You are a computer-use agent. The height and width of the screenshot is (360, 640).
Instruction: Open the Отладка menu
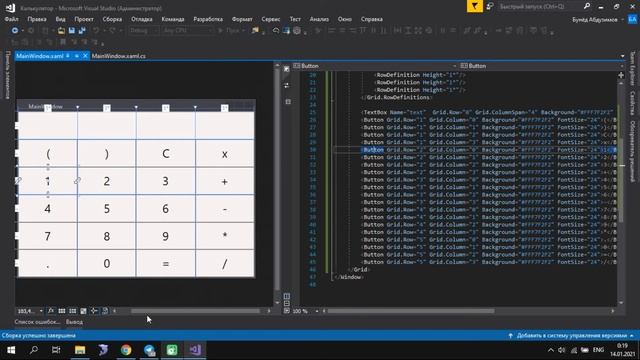click(x=142, y=19)
